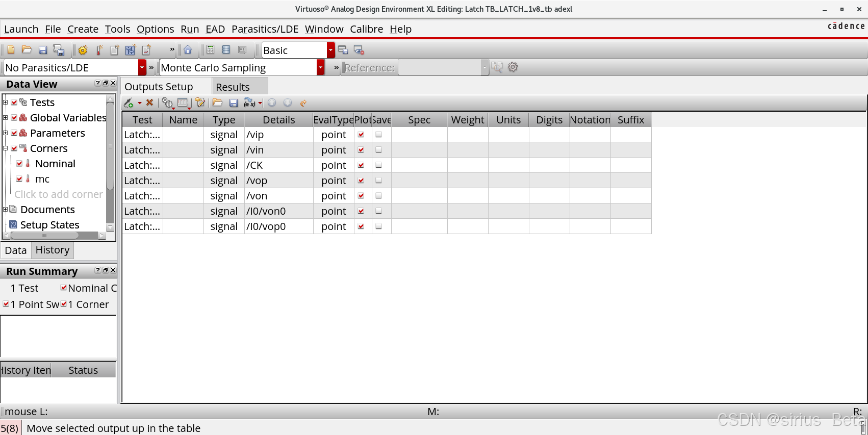Click the Setup States item
Screen dimensions: 868x435
tap(49, 225)
